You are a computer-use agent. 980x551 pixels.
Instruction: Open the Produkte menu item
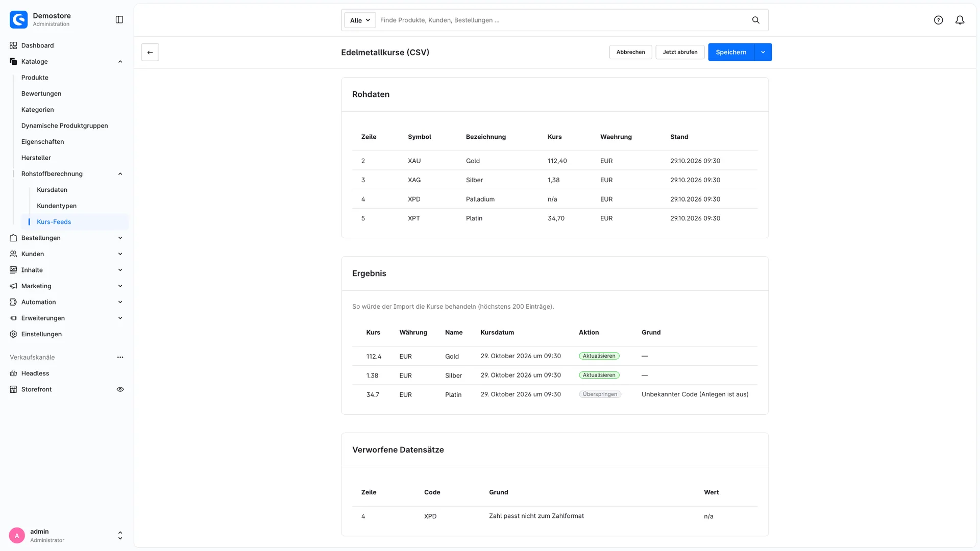point(35,78)
